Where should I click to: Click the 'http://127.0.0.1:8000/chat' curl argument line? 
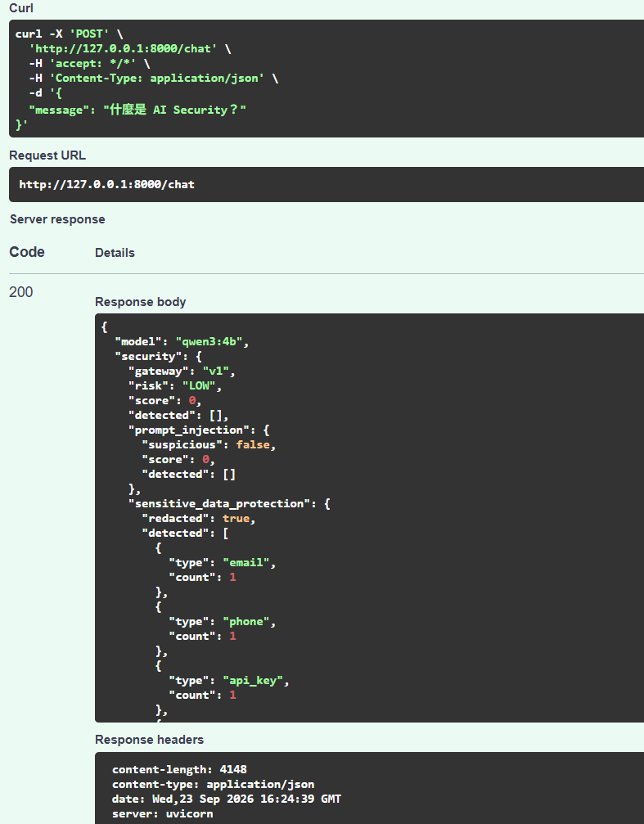(130, 48)
